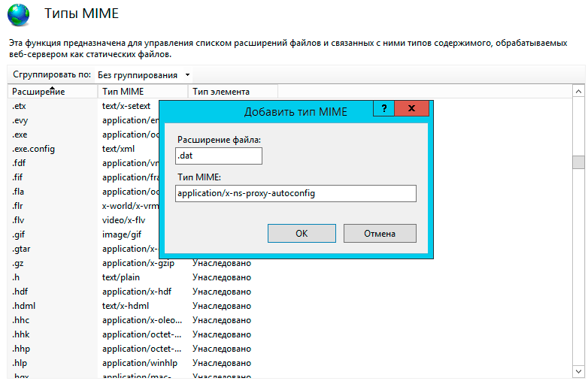This screenshot has width=588, height=381.
Task: Cancel with the Отмена button
Action: click(x=380, y=234)
